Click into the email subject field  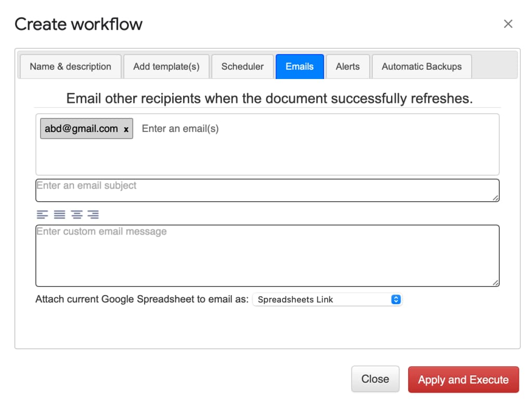(x=260, y=190)
